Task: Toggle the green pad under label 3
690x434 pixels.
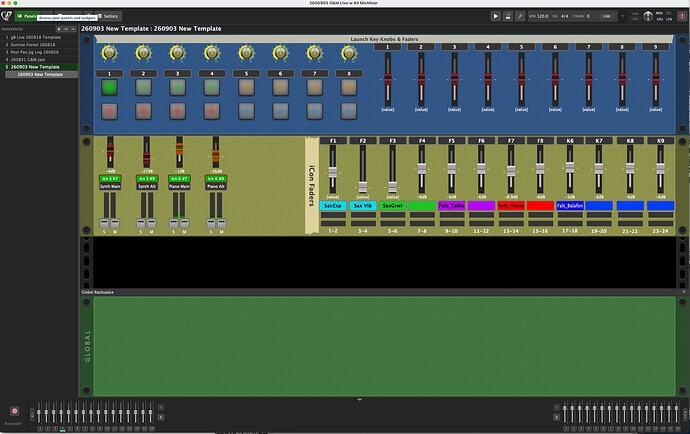Action: click(178, 87)
